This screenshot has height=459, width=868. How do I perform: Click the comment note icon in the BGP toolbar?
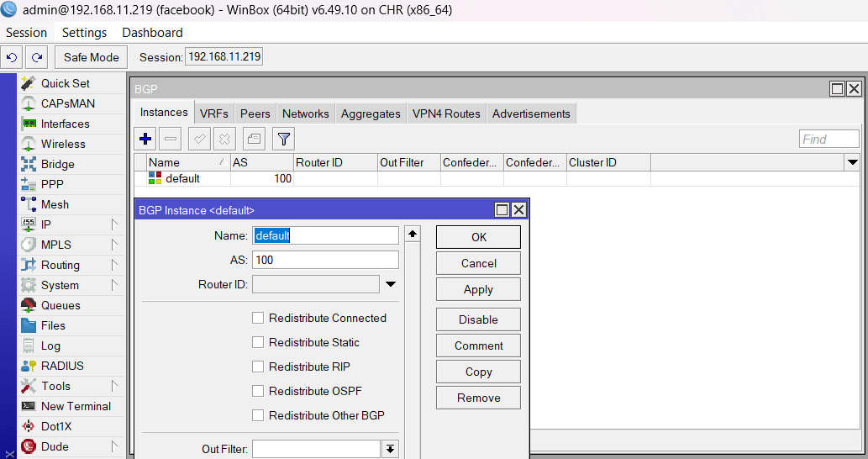pos(254,139)
